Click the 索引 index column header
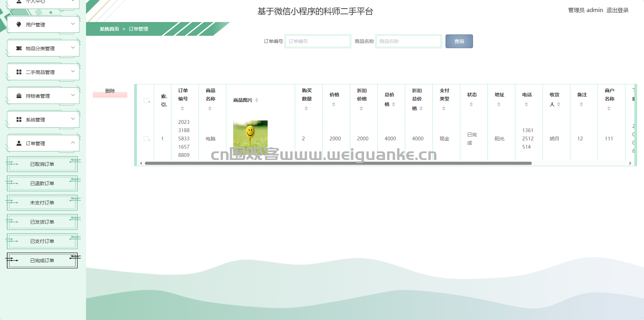The image size is (644, 320). 164,100
